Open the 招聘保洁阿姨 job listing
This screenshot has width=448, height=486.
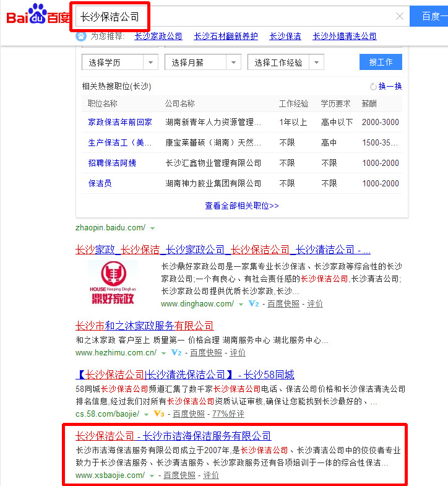pos(112,163)
